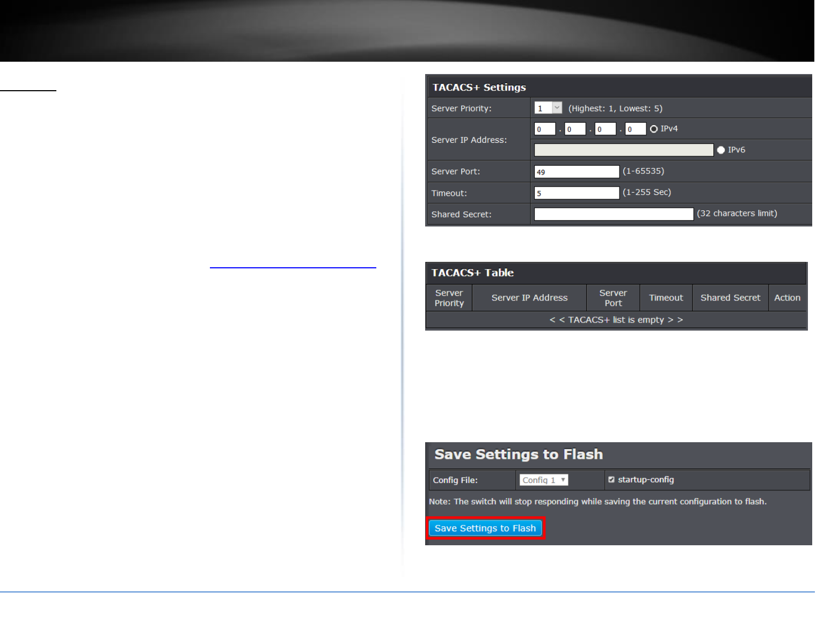
Task: Click the "TACACS+ Table" heading
Action: click(472, 273)
